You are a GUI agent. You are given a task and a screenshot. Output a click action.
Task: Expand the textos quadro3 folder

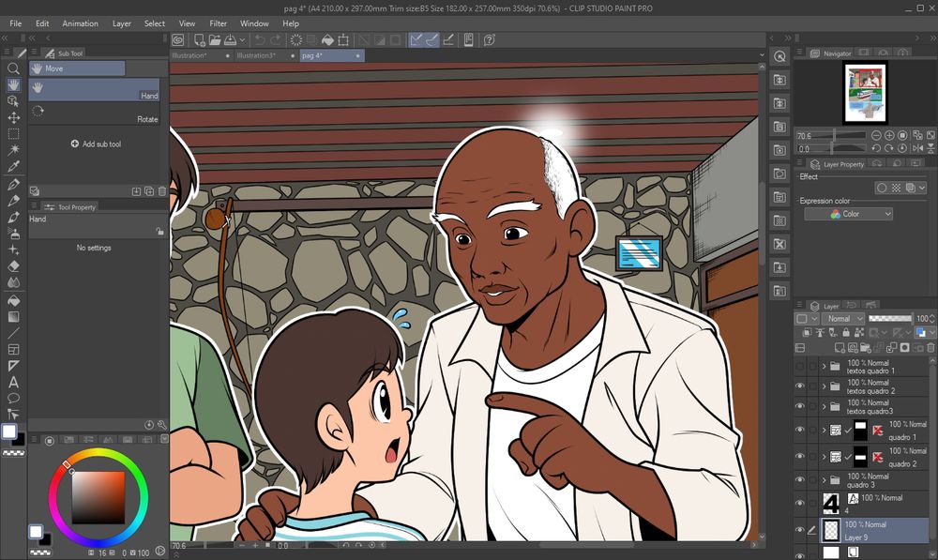[x=824, y=406]
